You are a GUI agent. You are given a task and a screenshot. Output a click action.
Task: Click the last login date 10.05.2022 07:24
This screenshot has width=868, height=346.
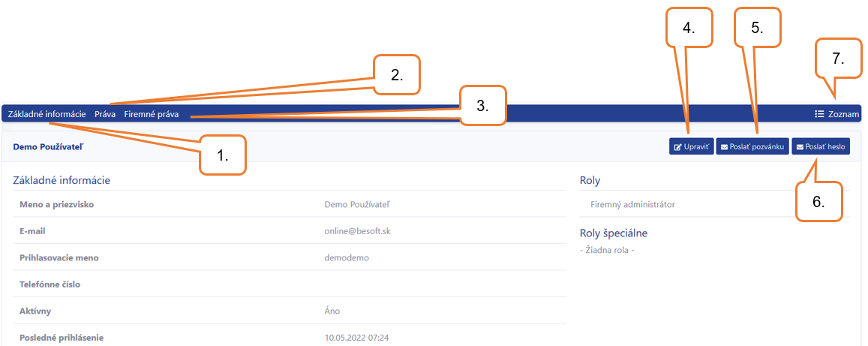click(x=356, y=337)
